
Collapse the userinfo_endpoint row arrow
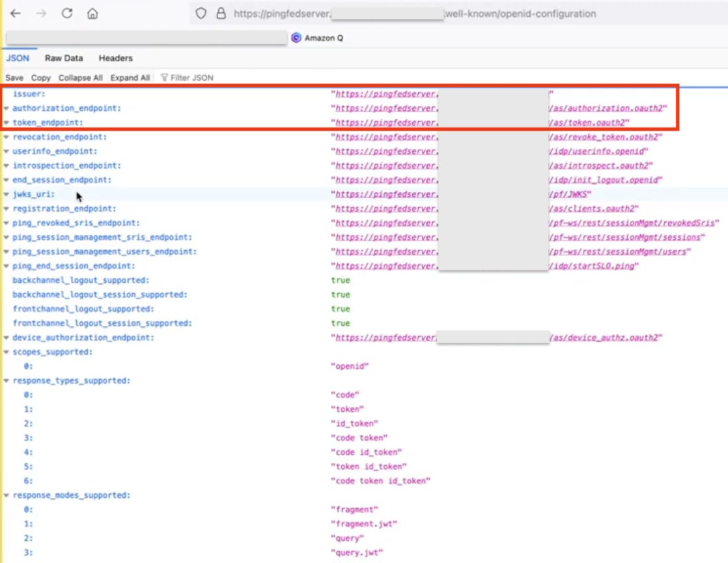pos(7,151)
